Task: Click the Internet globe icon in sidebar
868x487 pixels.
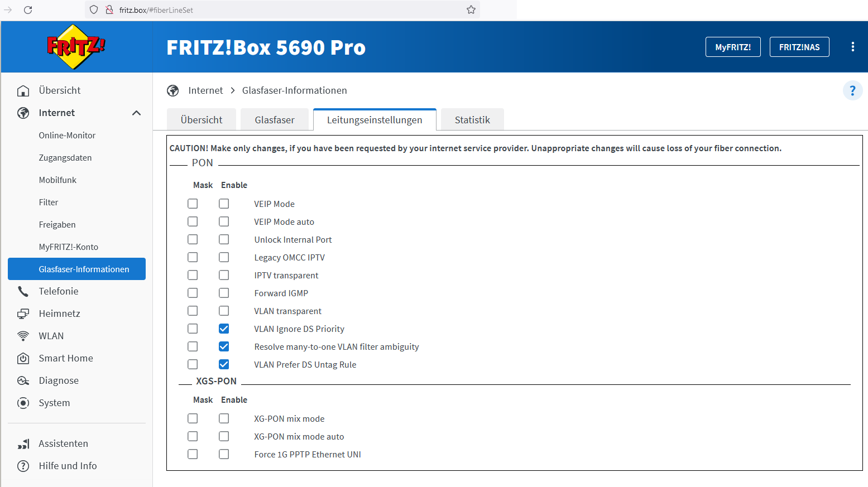Action: pos(23,113)
